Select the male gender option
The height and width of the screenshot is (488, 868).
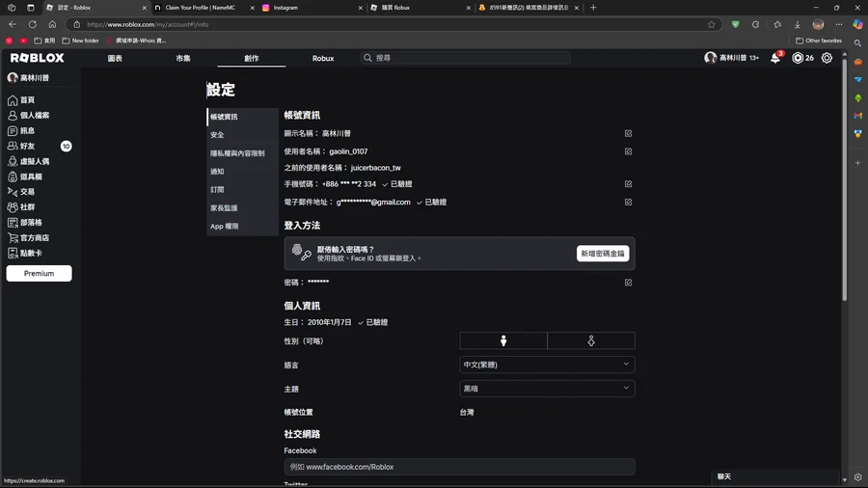pyautogui.click(x=503, y=340)
